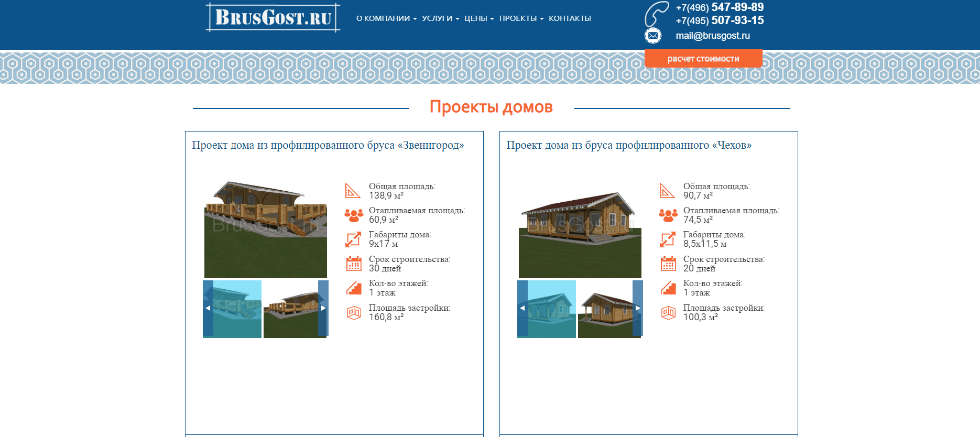Expand the ПРОЕКТЫ dropdown menu
Viewport: 980px width, 437px height.
pyautogui.click(x=521, y=18)
